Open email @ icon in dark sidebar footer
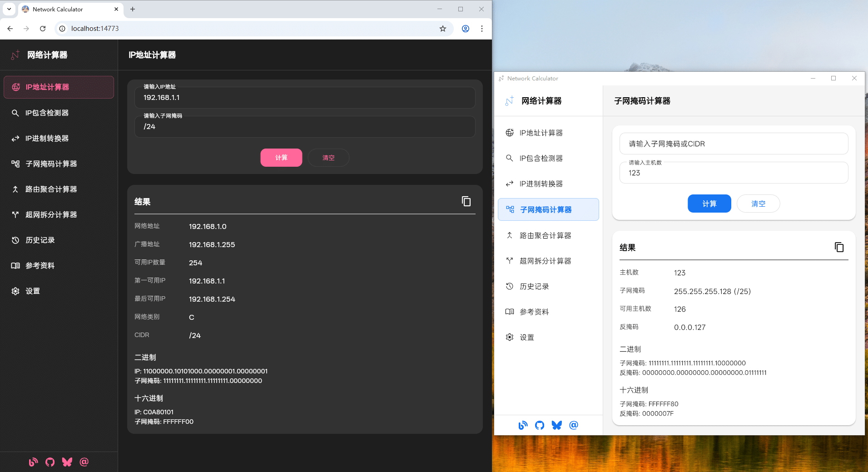868x472 pixels. click(x=84, y=462)
